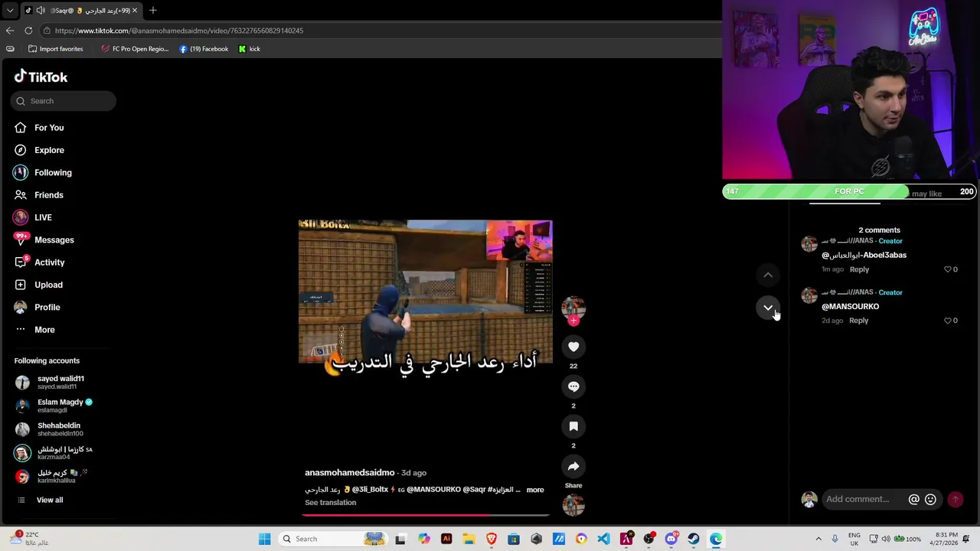Show hidden system tray icons
Screen dimensions: 980x551
818,539
